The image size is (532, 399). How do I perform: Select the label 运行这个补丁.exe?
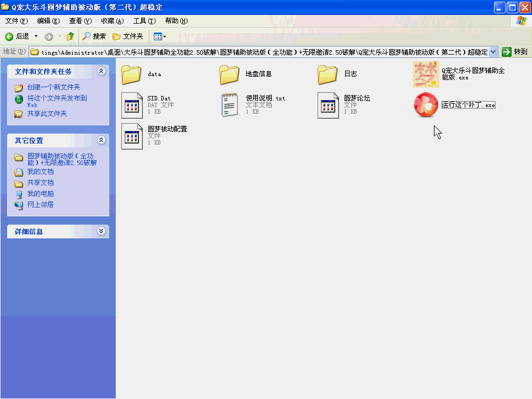pyautogui.click(x=468, y=105)
